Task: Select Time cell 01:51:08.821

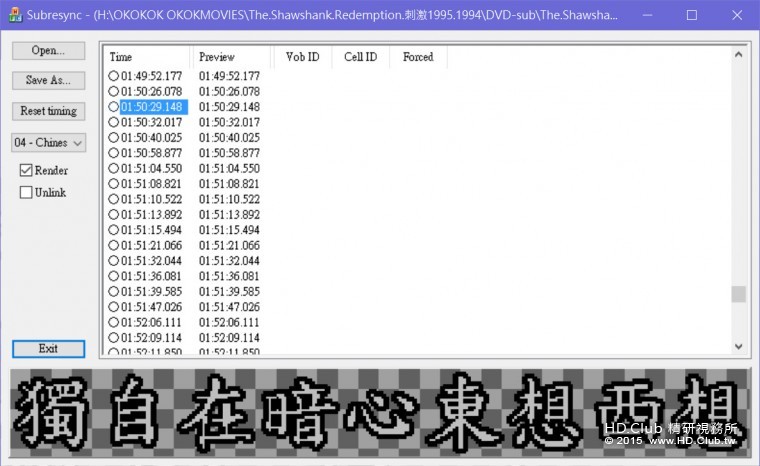Action: coord(151,184)
